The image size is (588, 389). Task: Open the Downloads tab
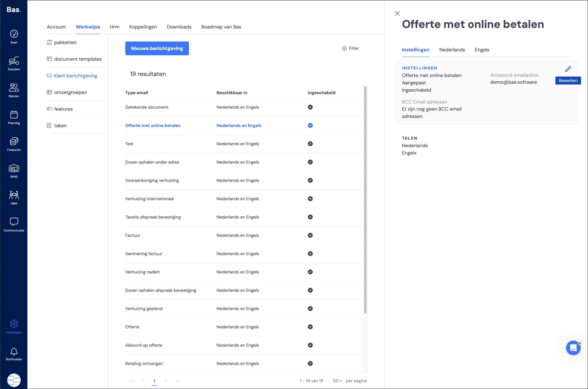click(179, 27)
